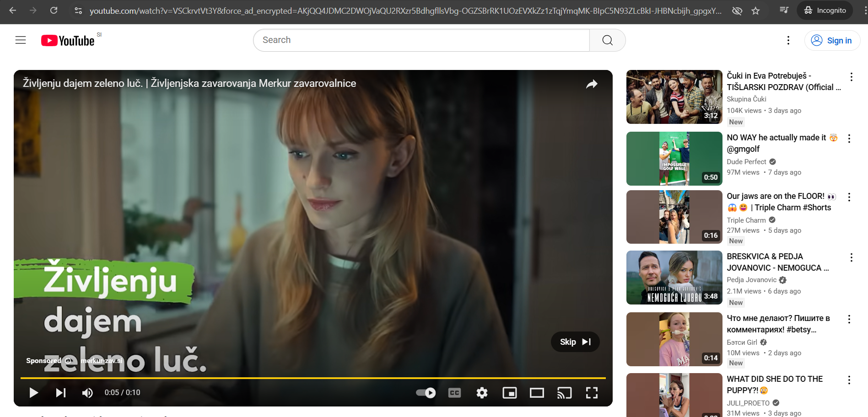Open video settings gear

[x=482, y=393]
